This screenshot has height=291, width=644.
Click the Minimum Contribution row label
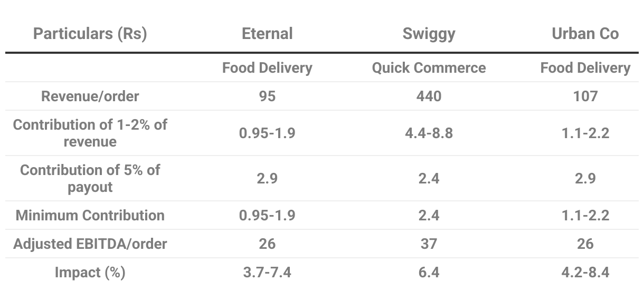point(90,216)
